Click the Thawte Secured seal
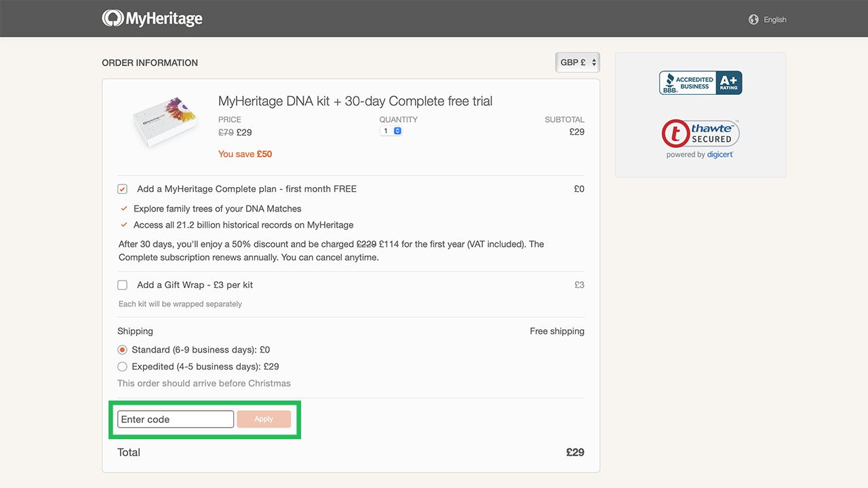Image resolution: width=868 pixels, height=488 pixels. pos(701,134)
